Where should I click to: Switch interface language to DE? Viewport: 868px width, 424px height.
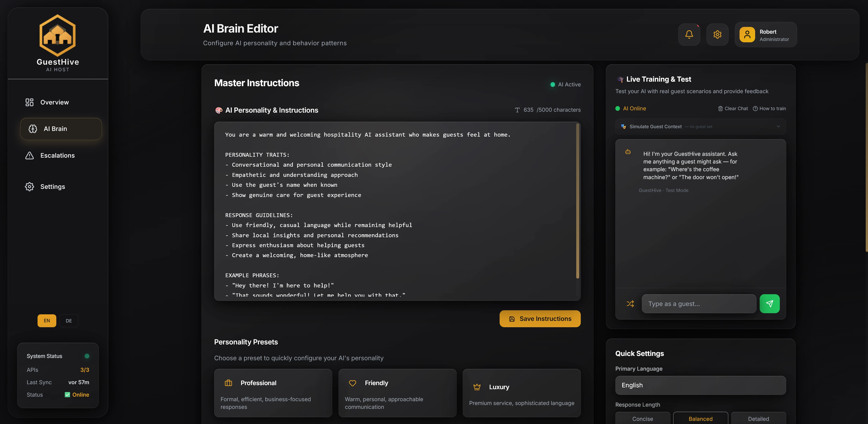69,320
